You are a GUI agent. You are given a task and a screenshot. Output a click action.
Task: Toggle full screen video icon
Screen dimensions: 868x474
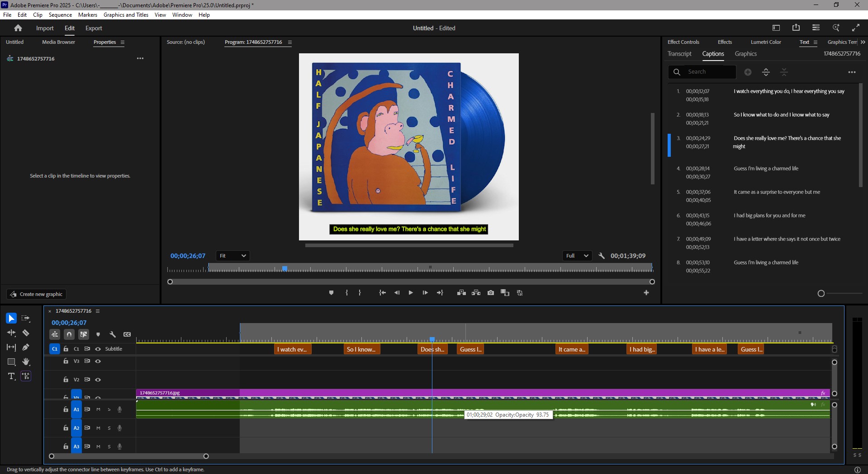point(856,28)
